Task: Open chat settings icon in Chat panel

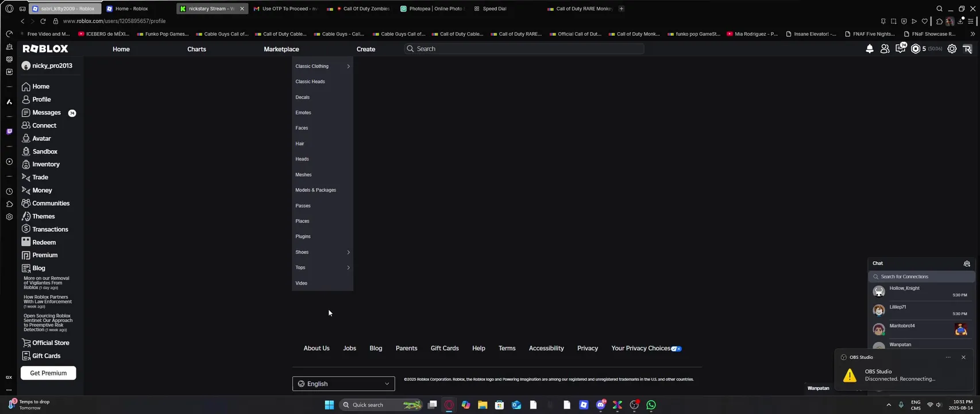Action: click(967, 263)
